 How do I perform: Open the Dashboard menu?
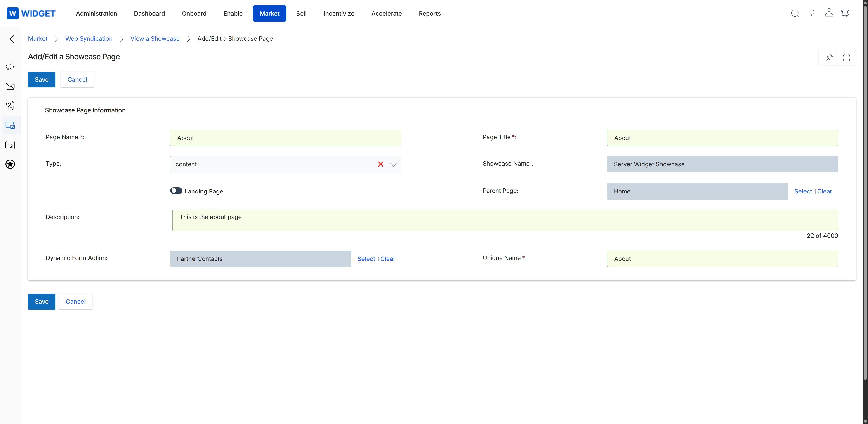tap(149, 14)
